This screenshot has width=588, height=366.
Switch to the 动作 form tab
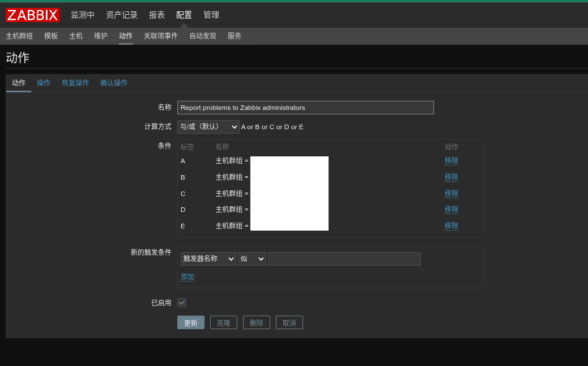[x=18, y=83]
